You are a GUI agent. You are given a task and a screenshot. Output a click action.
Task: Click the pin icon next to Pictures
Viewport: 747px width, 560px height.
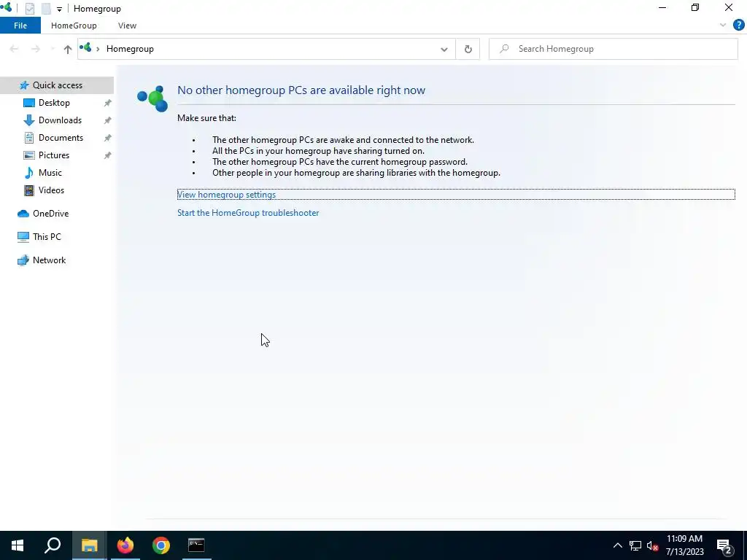point(108,155)
